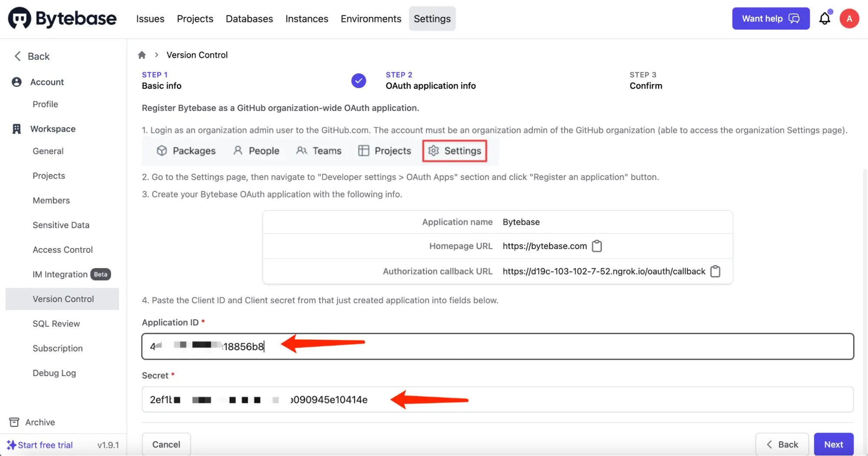Open Sensitive Data settings
The width and height of the screenshot is (868, 456).
coord(61,225)
